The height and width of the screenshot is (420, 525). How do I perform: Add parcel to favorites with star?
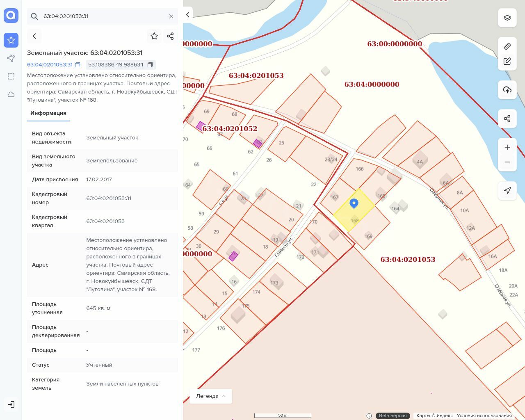click(x=154, y=36)
